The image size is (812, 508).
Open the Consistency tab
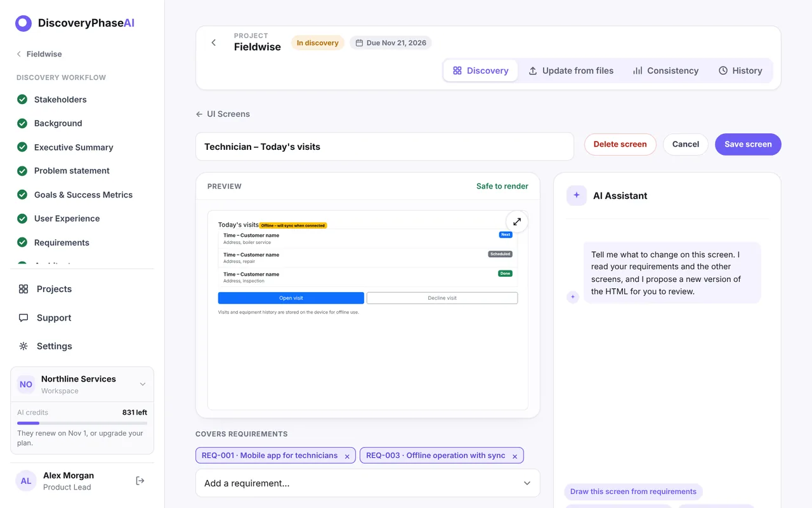[x=665, y=70]
